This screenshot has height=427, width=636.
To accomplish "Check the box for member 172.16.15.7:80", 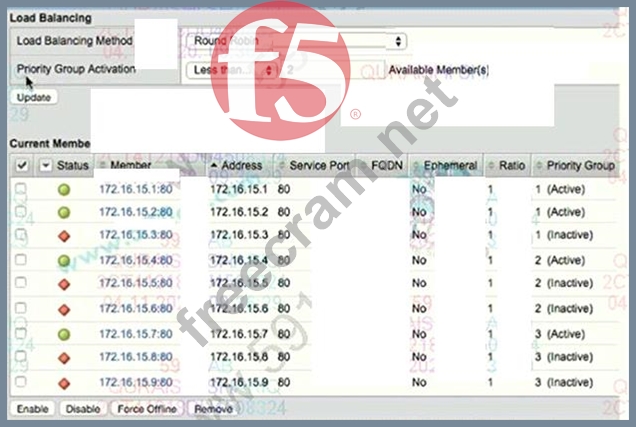I will [21, 333].
